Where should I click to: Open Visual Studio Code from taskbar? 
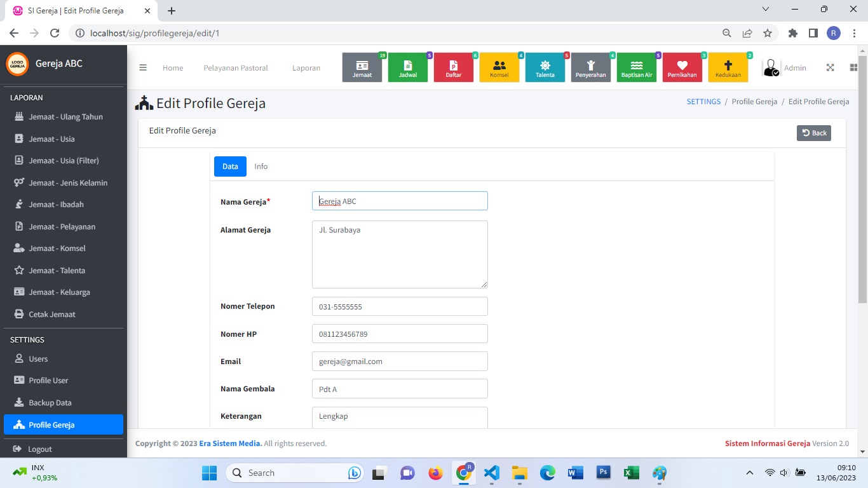tap(492, 473)
